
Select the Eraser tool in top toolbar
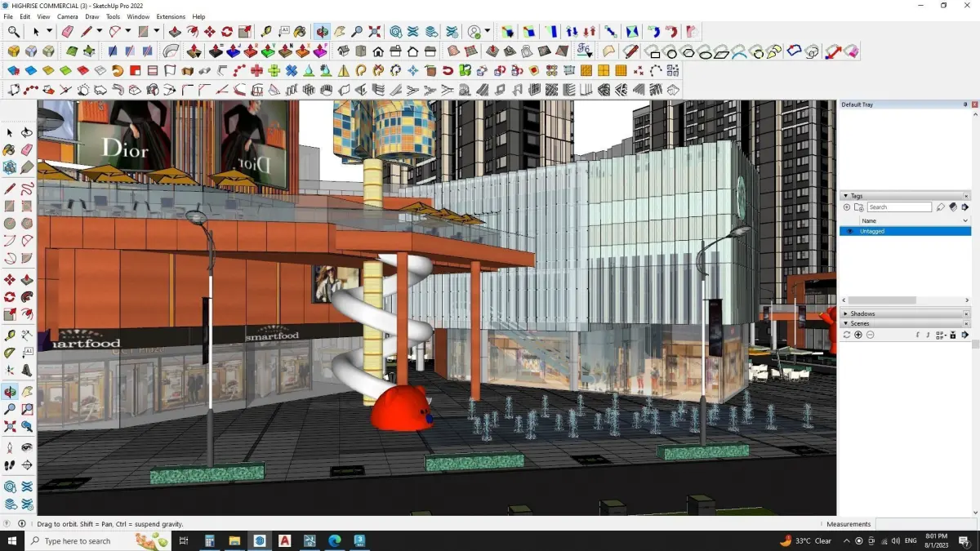tap(67, 32)
